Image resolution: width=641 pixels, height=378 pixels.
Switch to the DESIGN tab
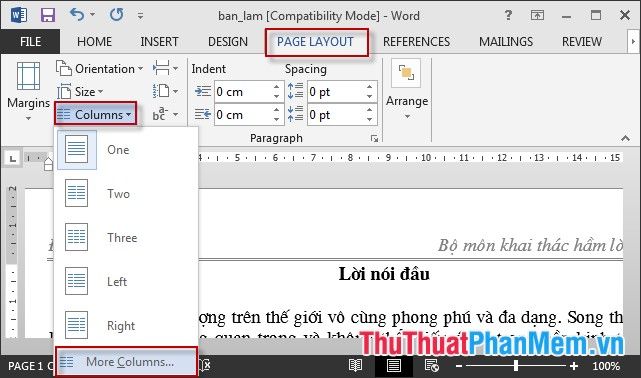(x=228, y=42)
